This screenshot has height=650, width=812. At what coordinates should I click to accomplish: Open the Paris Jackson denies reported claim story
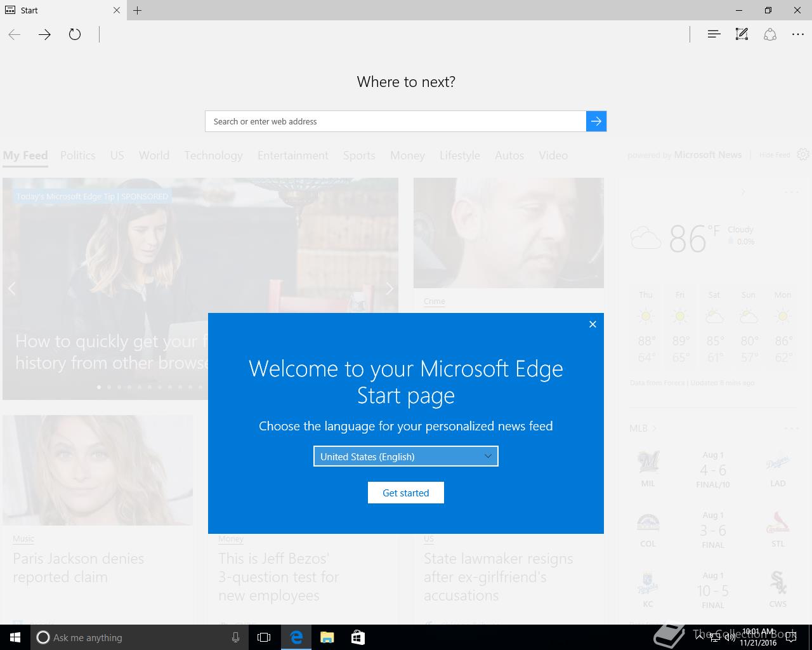pyautogui.click(x=79, y=568)
